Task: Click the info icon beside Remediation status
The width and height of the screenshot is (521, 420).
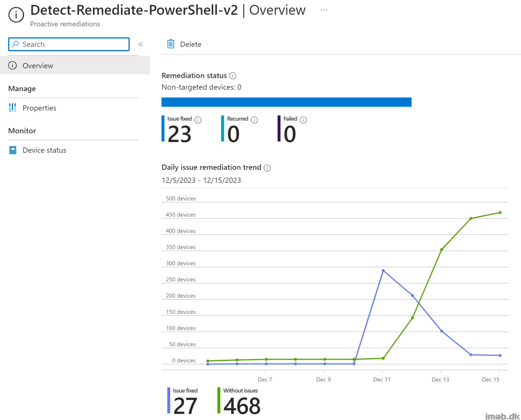Action: coord(233,76)
